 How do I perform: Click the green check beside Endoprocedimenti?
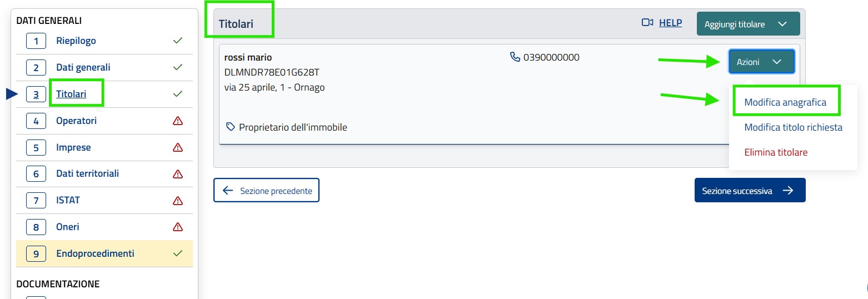tap(178, 253)
